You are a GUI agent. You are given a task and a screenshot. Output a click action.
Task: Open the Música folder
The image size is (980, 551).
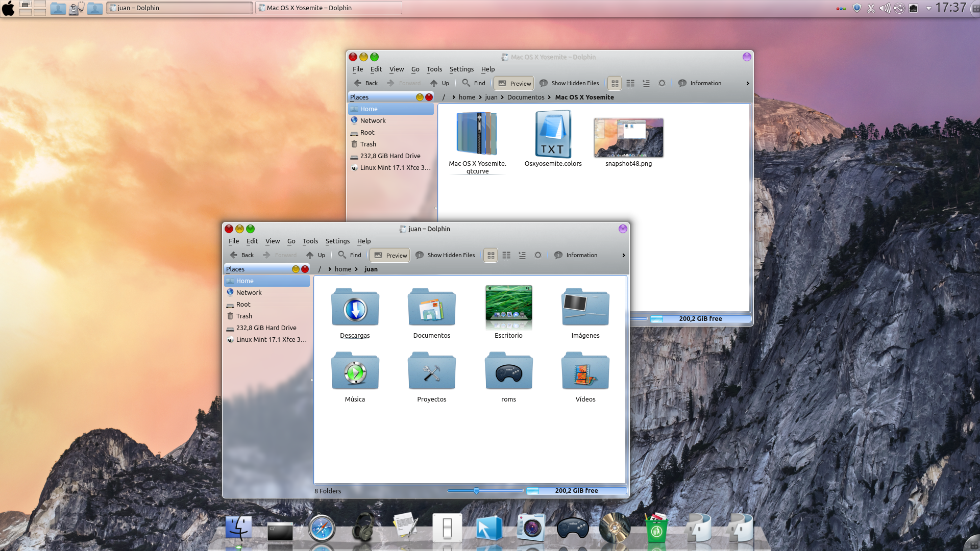click(355, 371)
